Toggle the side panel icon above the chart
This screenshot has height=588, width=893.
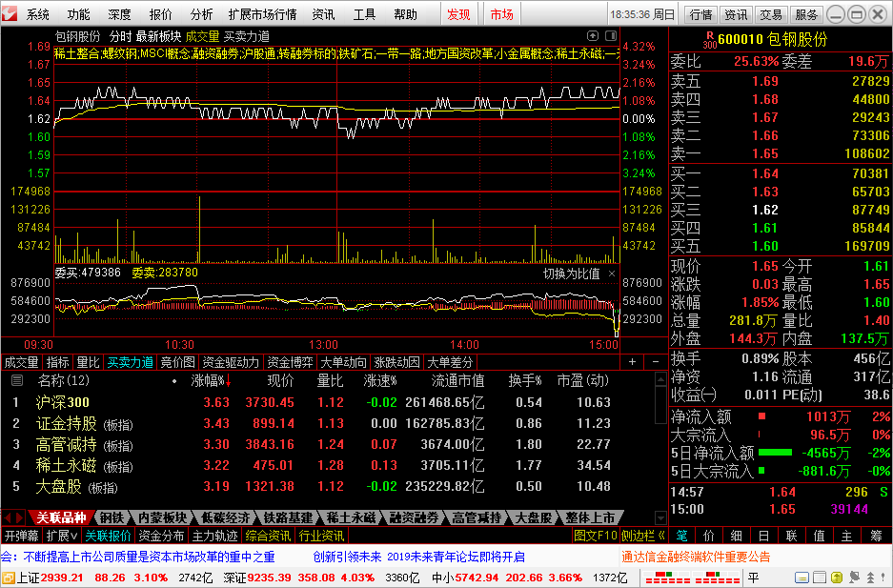coord(611,36)
